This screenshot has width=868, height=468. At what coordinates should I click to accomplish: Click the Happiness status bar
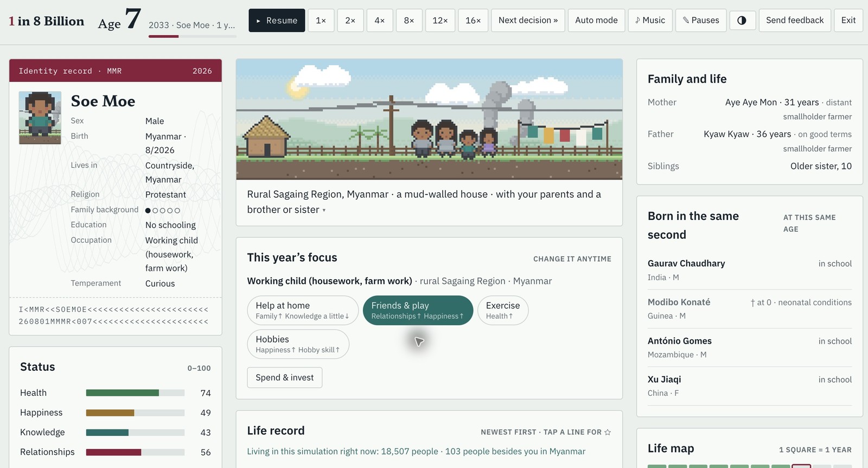135,413
